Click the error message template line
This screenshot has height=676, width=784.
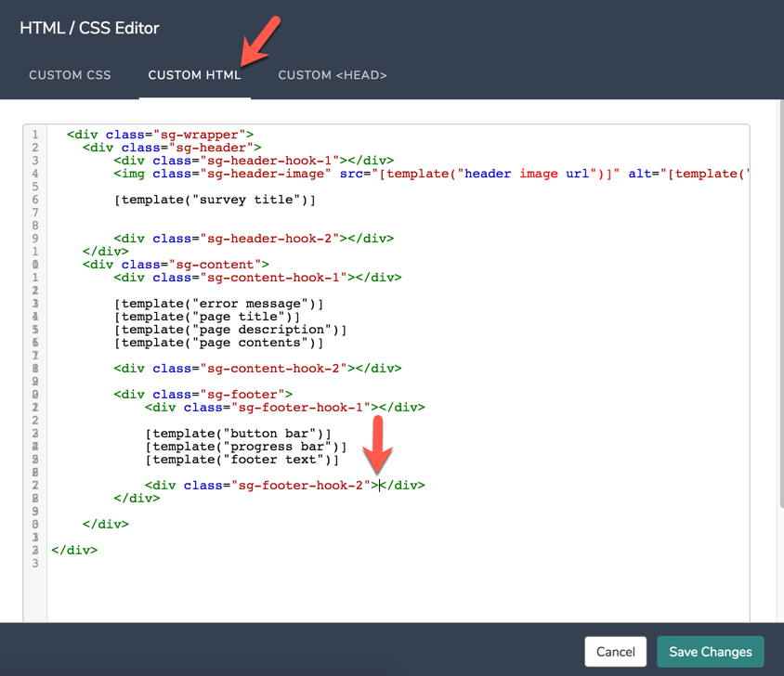218,304
